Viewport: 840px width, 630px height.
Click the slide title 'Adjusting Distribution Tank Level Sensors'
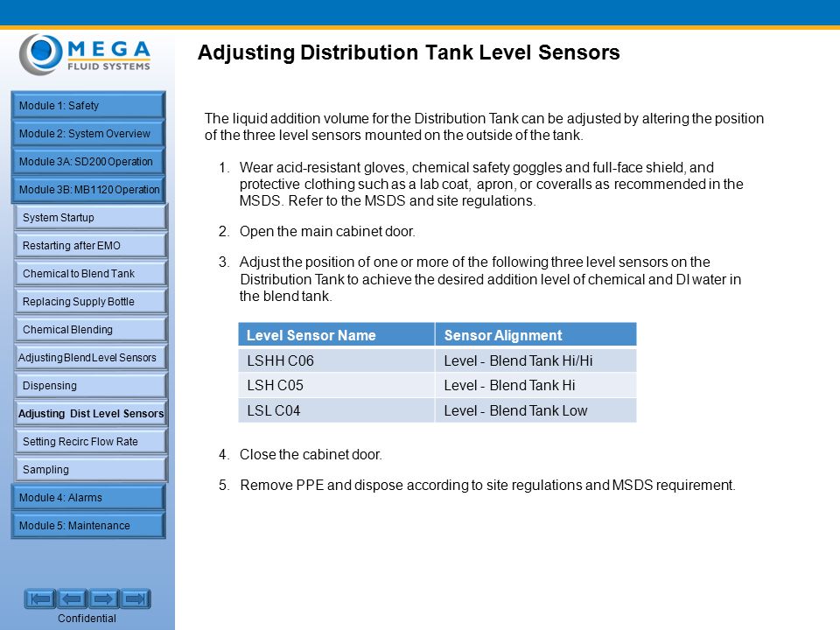(x=409, y=52)
